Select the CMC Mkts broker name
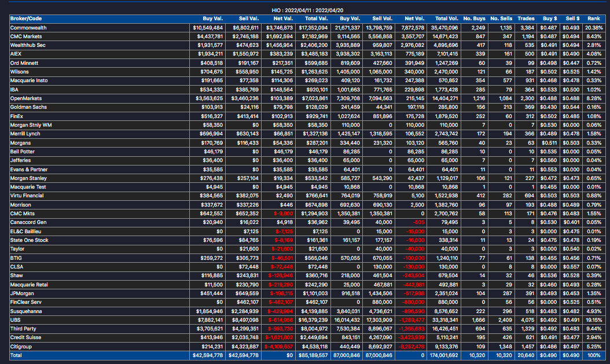 22,214
